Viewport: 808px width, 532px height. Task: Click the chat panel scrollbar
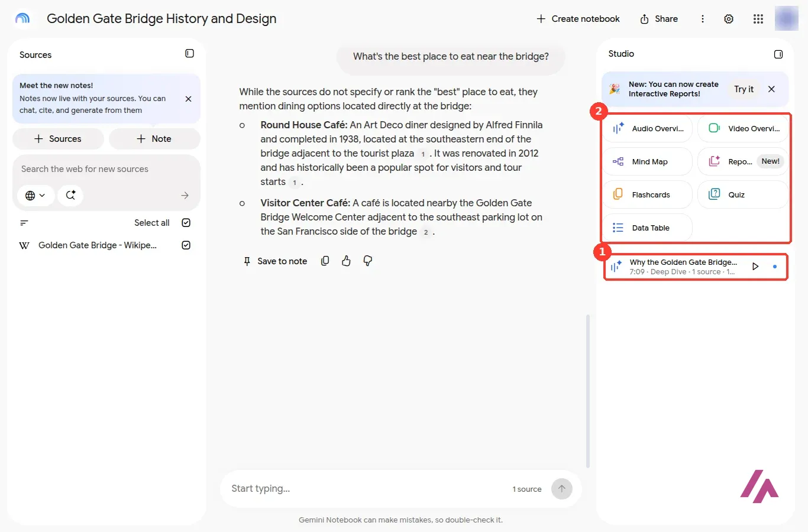587,391
